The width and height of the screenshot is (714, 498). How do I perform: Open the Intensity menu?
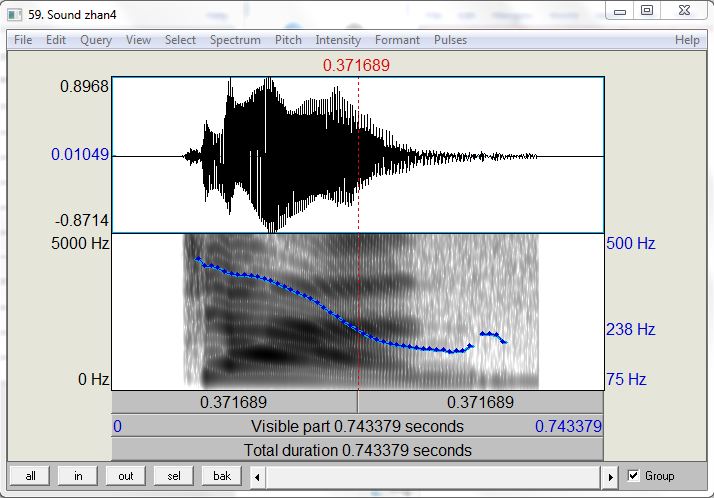click(338, 40)
